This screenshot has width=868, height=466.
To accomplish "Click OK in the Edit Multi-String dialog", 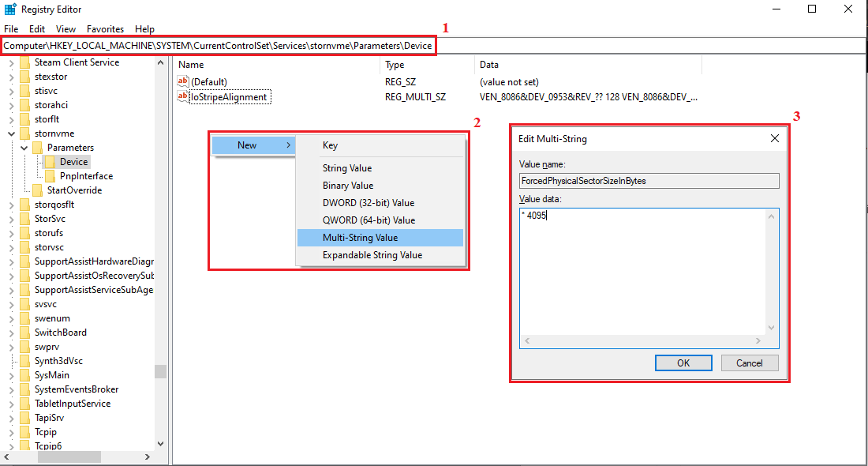I will (683, 363).
